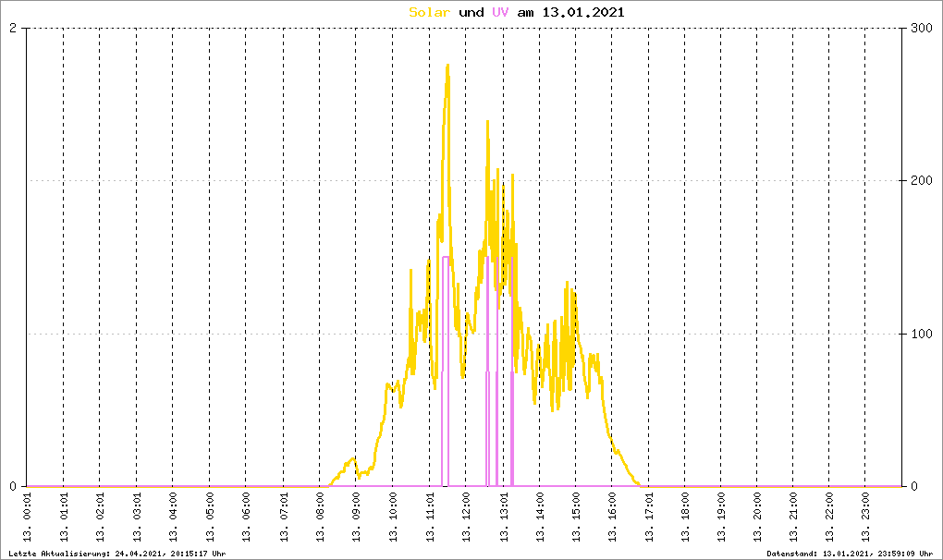Screen dimensions: 943x560
Task: Click the '13. 21:00' time axis label
Action: pos(793,517)
